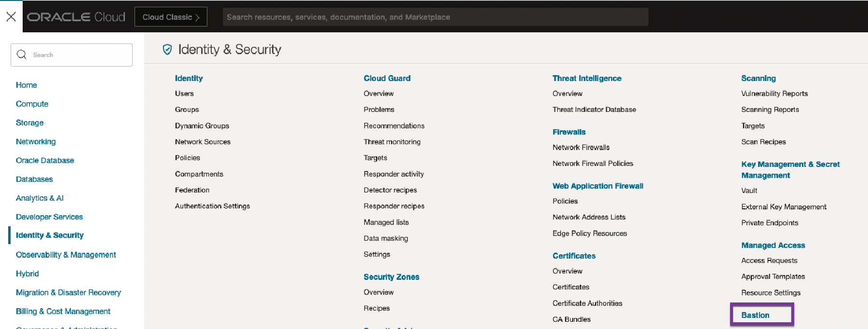Open Threat Indicator Database

[x=594, y=110]
